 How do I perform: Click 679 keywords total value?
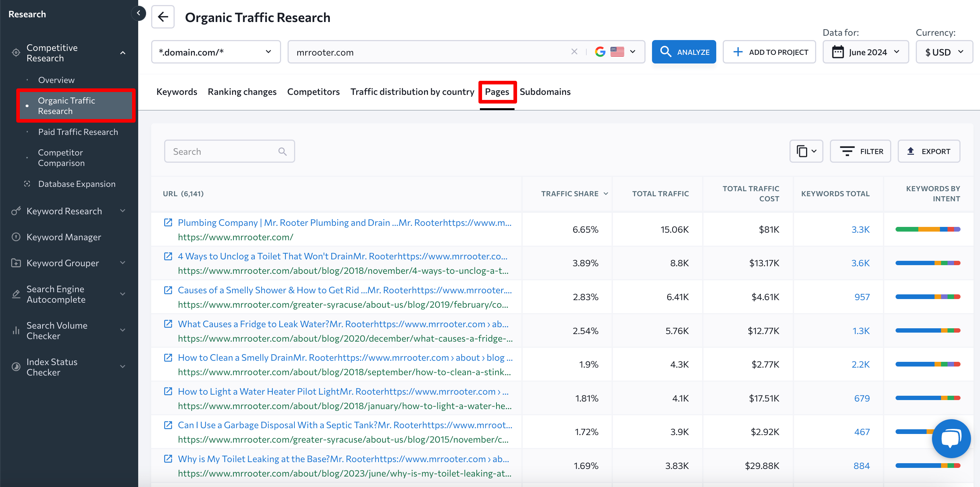862,398
